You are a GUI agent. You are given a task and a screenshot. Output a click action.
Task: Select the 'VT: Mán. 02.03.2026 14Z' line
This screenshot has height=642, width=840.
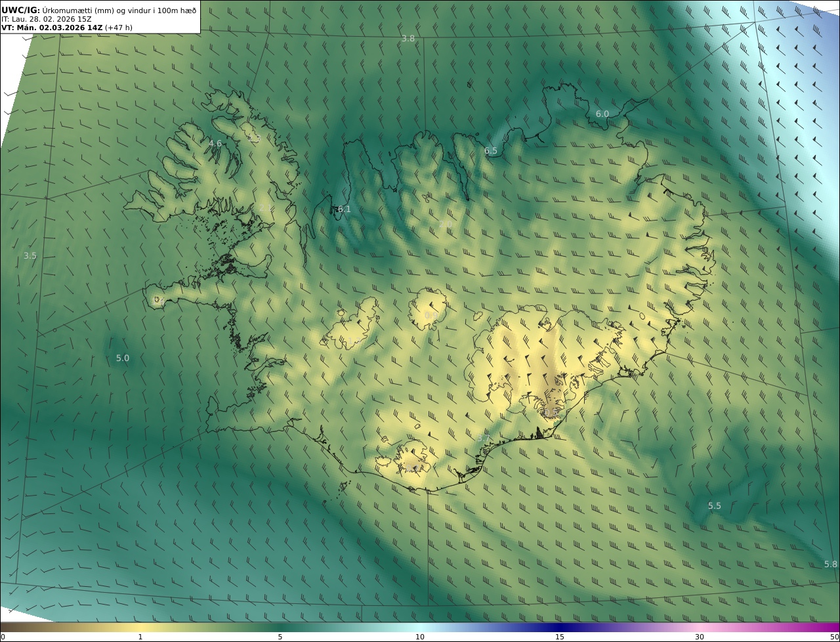click(52, 28)
